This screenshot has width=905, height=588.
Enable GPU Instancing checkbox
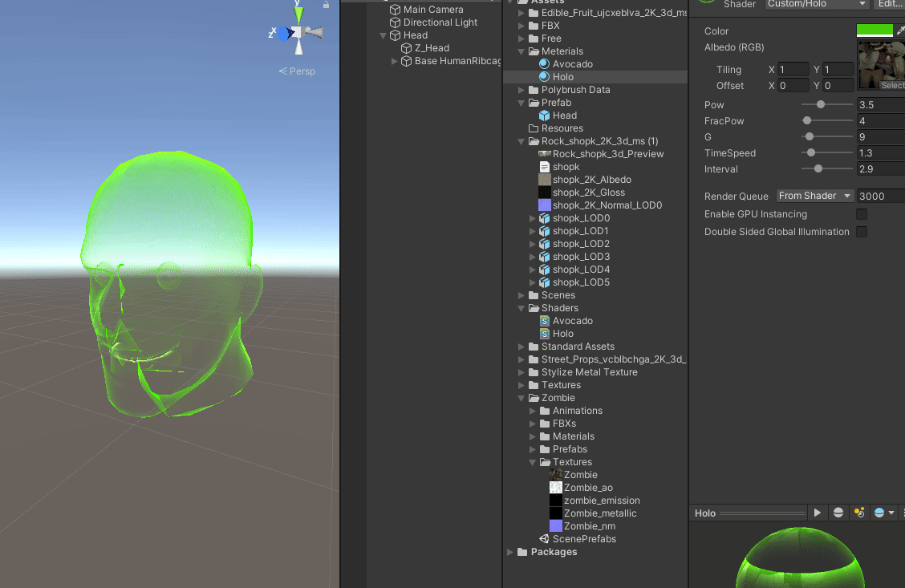(862, 214)
